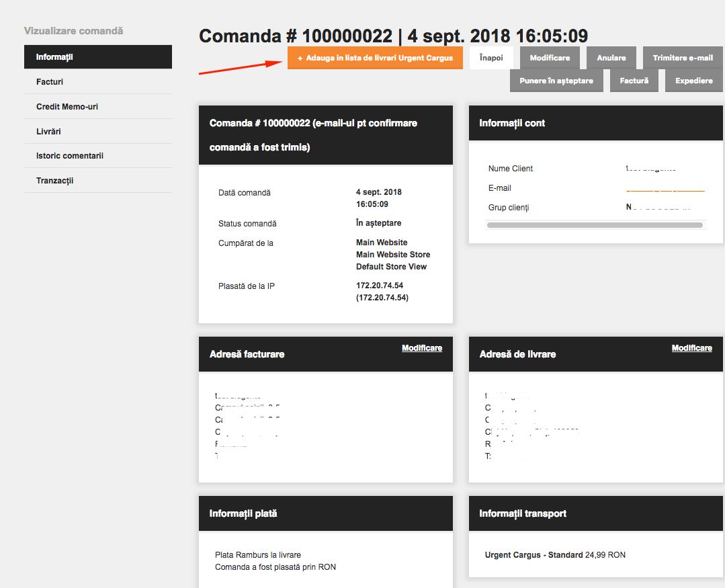Edit shipping address via Modificare link

coord(691,348)
